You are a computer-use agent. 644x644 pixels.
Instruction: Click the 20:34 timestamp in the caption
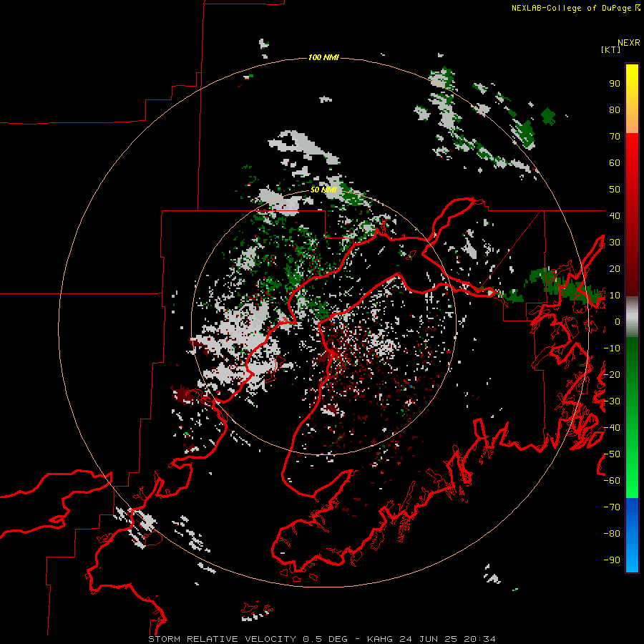(479, 639)
